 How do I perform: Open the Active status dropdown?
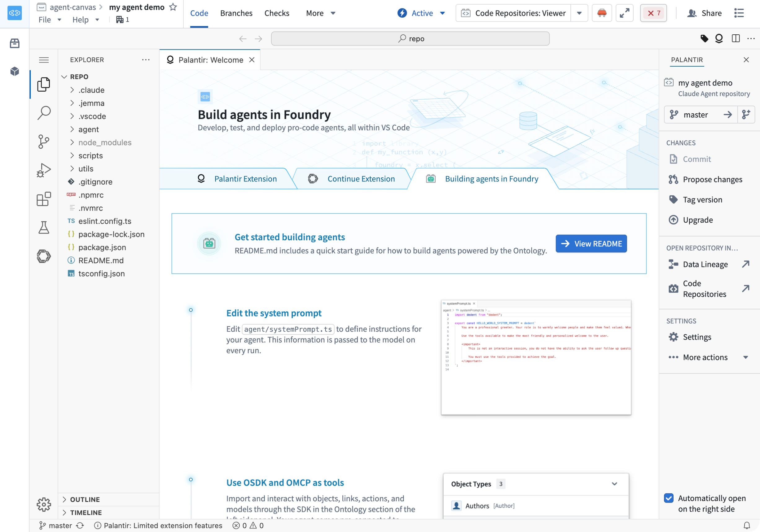point(421,13)
